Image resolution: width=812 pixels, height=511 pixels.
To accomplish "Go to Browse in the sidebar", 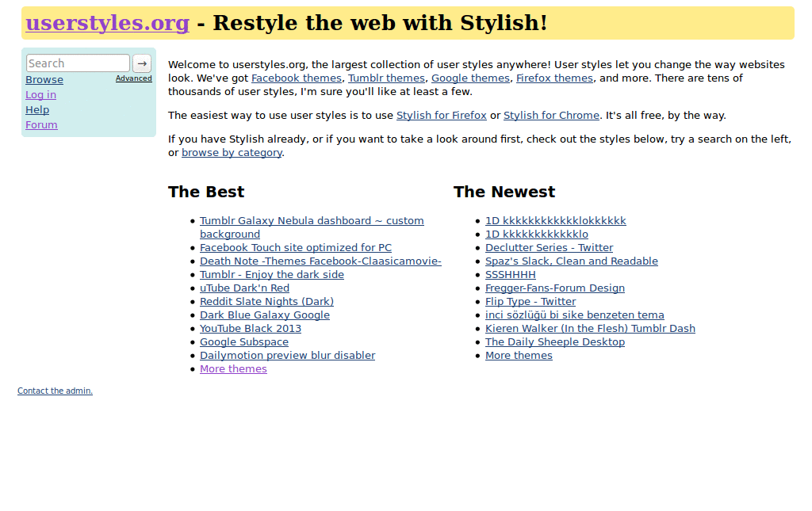I will click(x=44, y=80).
